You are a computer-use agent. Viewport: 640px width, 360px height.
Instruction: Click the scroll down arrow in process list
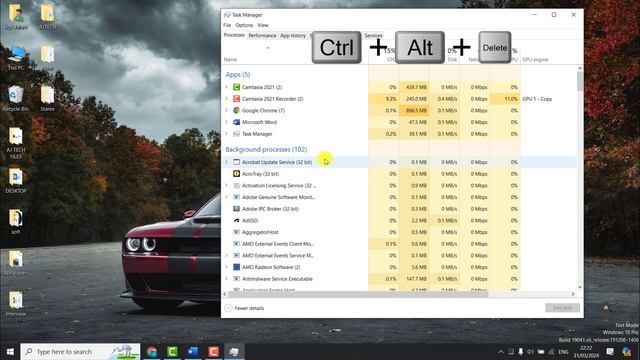(580, 287)
